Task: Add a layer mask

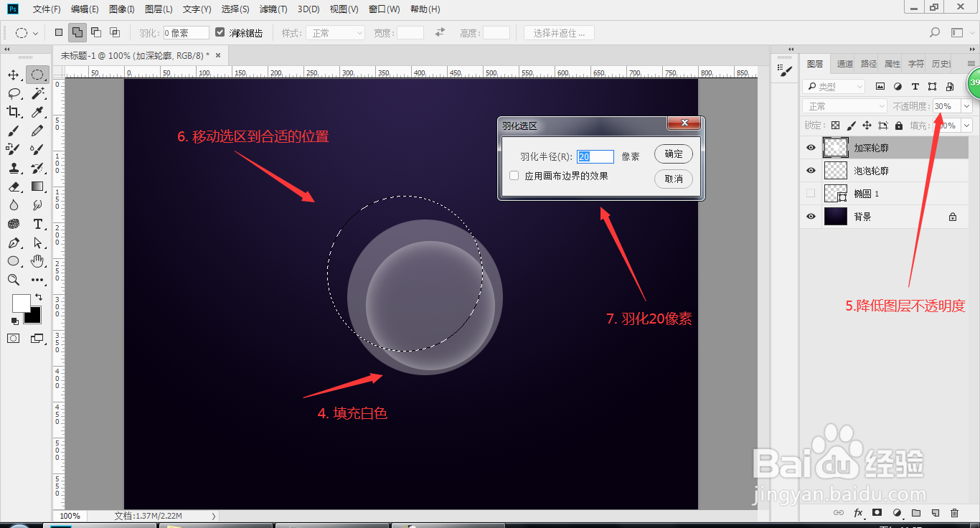Action: click(877, 513)
